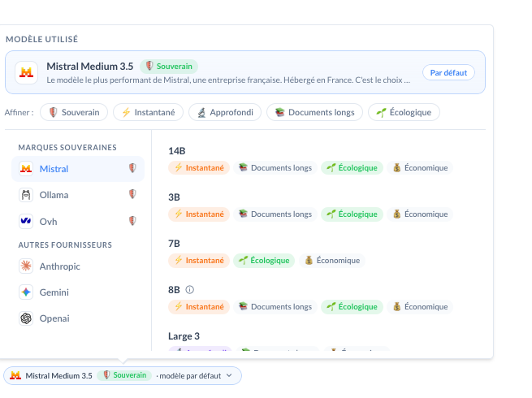Choose the 8B model
The height and width of the screenshot is (398, 532).
point(174,290)
